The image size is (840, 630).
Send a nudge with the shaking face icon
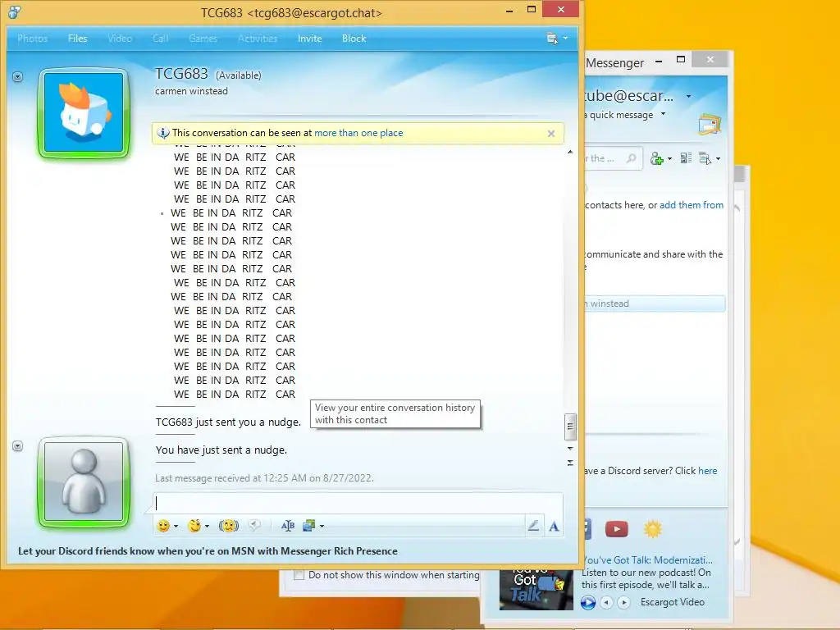pyautogui.click(x=229, y=526)
